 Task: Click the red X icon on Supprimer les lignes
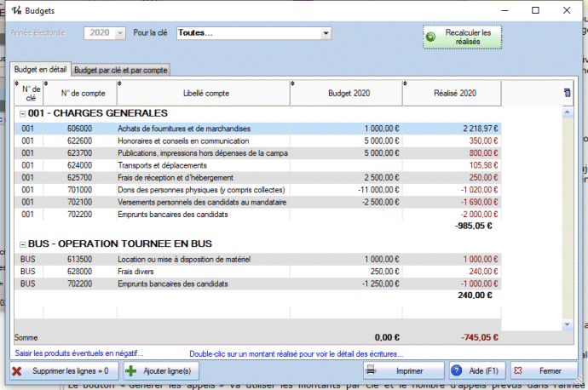click(x=18, y=371)
